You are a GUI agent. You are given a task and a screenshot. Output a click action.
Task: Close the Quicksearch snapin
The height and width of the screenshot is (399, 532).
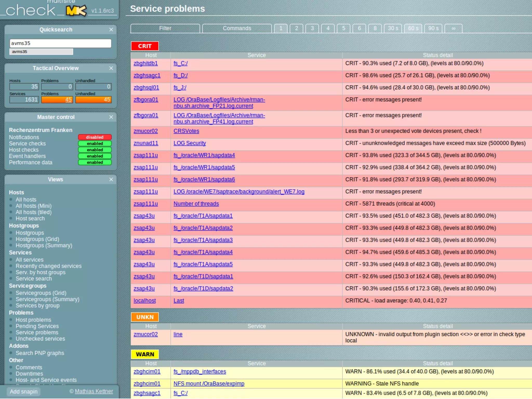(x=111, y=30)
